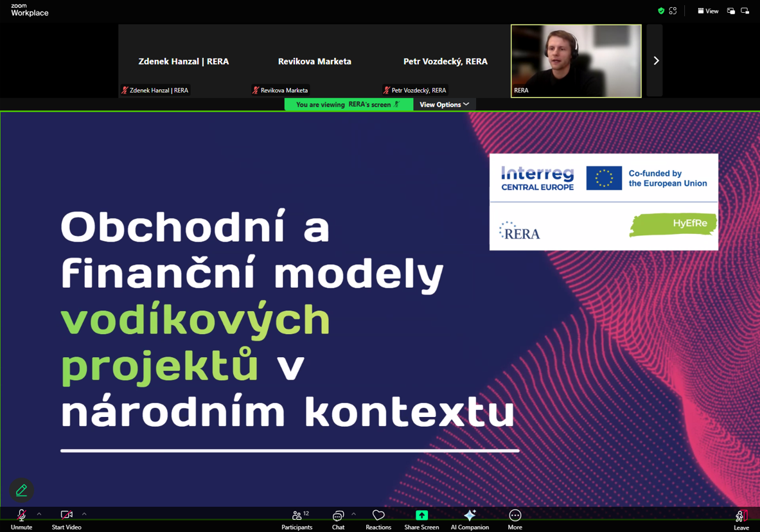The image size is (760, 532).
Task: Show next participants with right arrow
Action: coord(655,61)
